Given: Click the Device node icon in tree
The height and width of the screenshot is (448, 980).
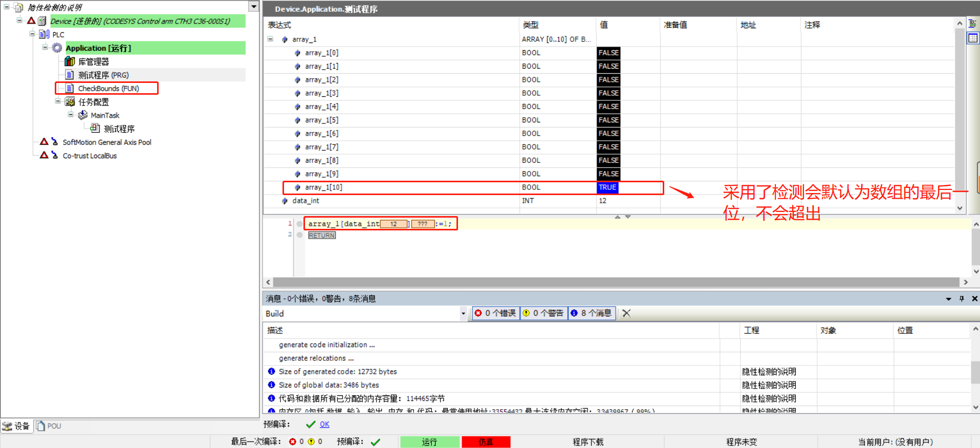Looking at the screenshot, I should (42, 21).
